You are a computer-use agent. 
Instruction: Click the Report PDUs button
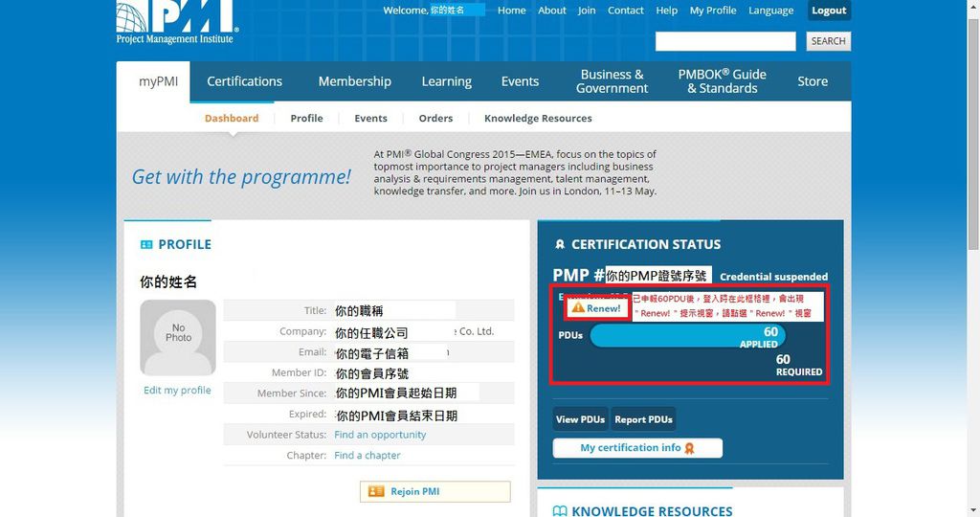tap(643, 419)
